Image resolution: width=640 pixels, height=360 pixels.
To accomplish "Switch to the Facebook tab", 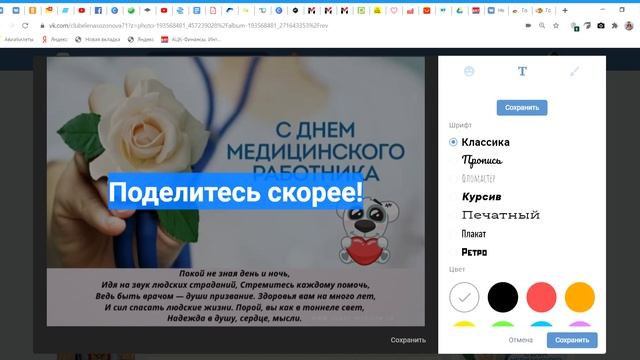I will pyautogui.click(x=98, y=10).
